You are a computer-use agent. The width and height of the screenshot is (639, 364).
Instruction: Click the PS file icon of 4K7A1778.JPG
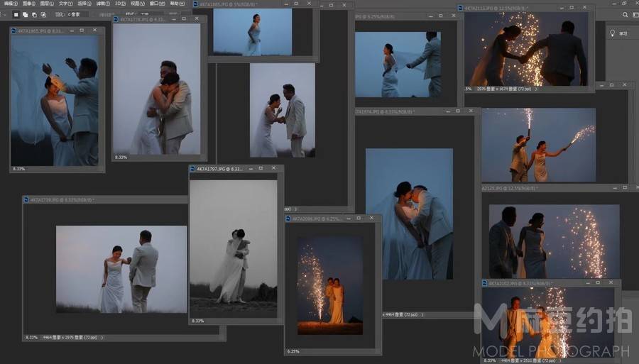coord(116,19)
